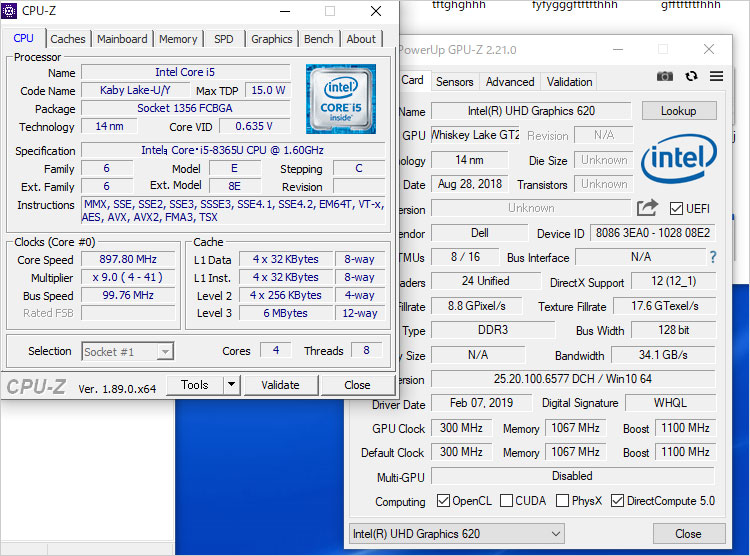Switch to the Sensors tab in GPU-Z
750x556 pixels.
[454, 82]
